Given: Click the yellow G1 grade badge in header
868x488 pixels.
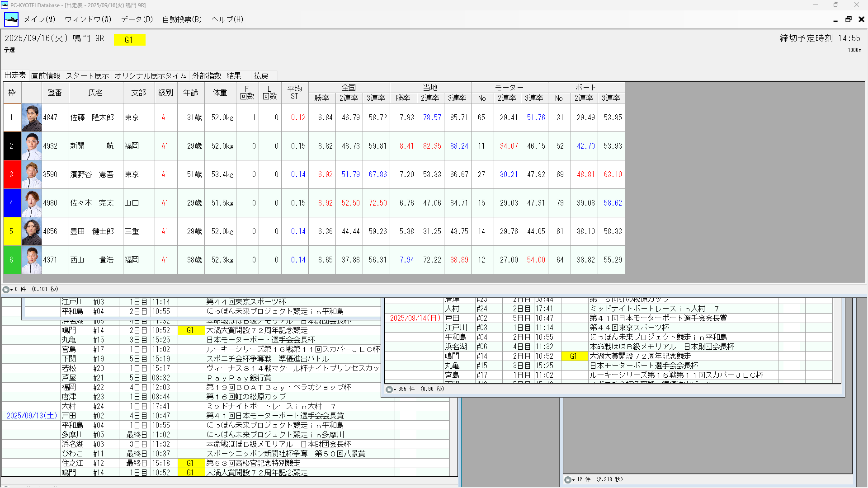Looking at the screenshot, I should coord(129,40).
